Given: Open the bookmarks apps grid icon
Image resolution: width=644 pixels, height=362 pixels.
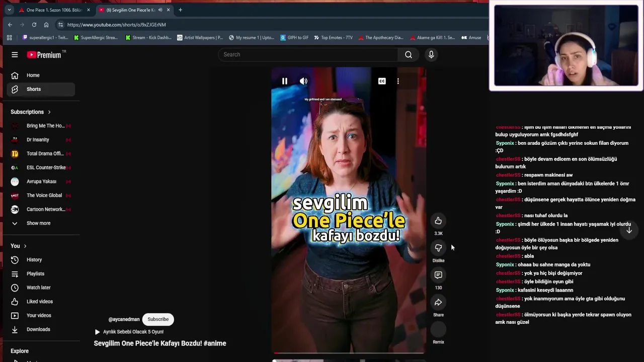Looking at the screenshot, I should [x=9, y=38].
